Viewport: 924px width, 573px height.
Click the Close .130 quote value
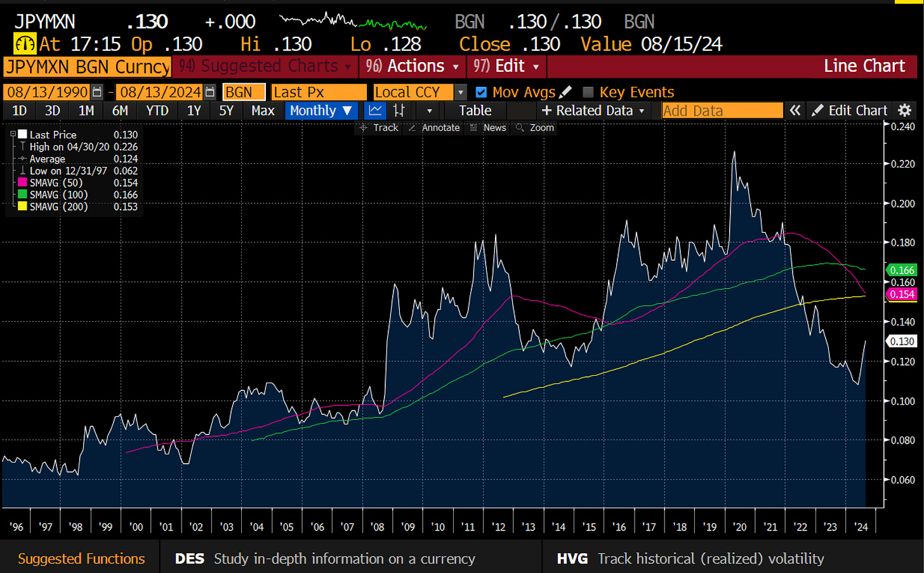pos(510,44)
